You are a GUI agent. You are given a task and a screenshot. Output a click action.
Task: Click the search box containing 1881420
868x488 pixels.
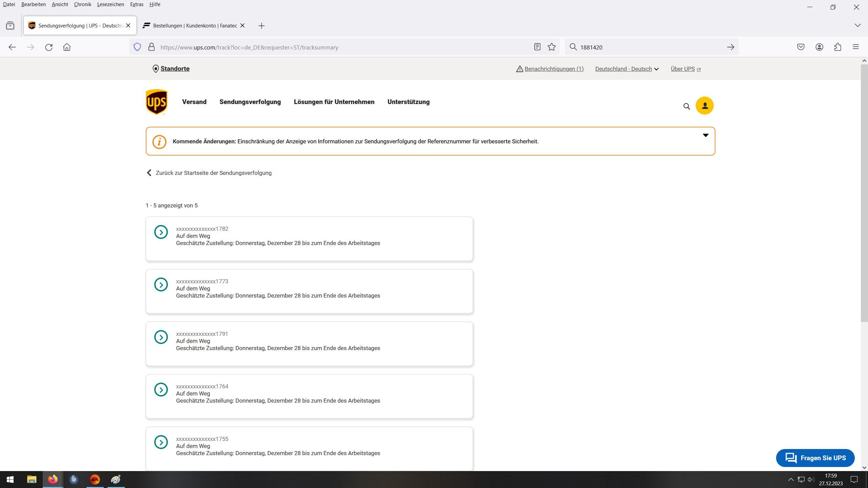tap(651, 47)
